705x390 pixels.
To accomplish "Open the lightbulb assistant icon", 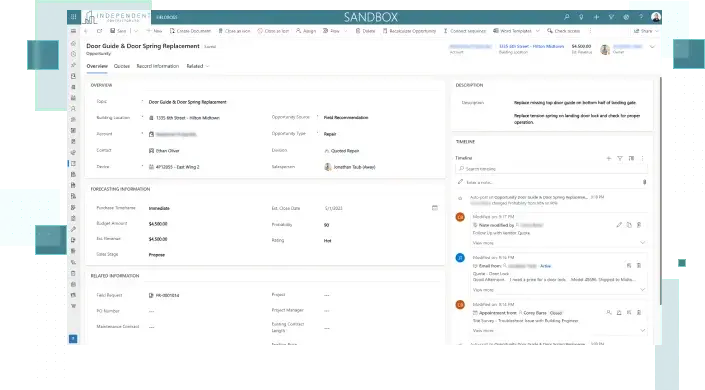I will coord(581,17).
